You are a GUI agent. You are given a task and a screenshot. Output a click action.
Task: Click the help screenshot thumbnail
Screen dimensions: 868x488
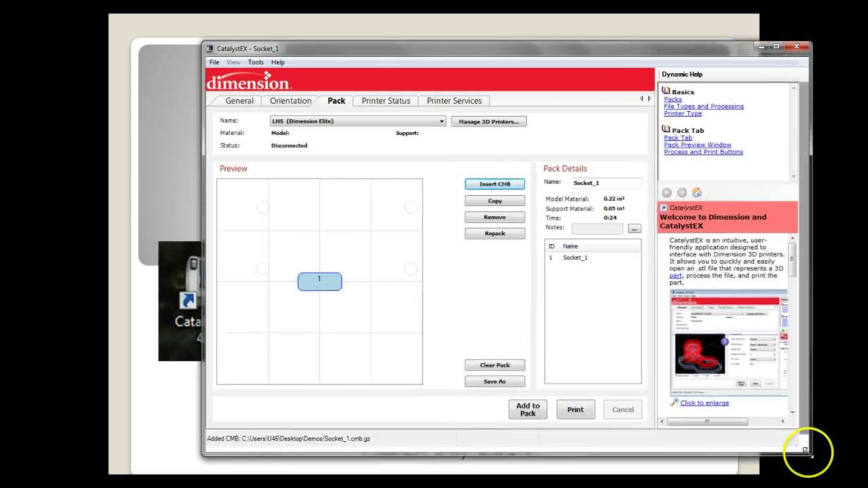728,343
